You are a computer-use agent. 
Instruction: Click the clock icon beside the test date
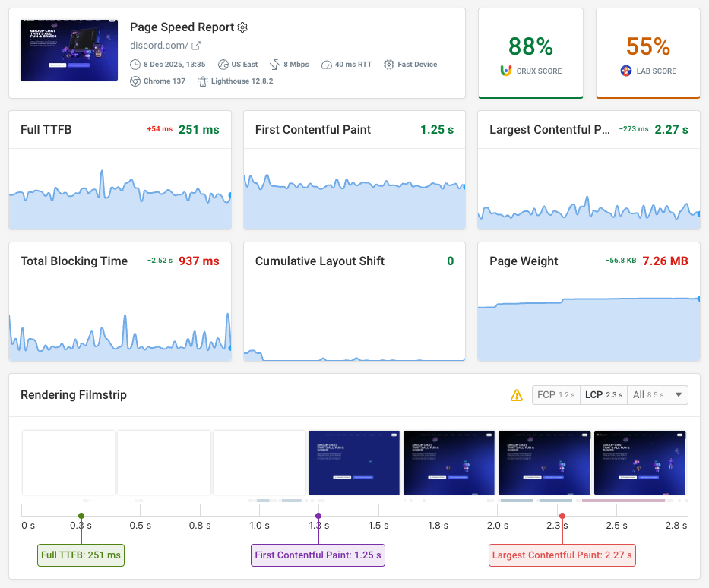coord(135,65)
